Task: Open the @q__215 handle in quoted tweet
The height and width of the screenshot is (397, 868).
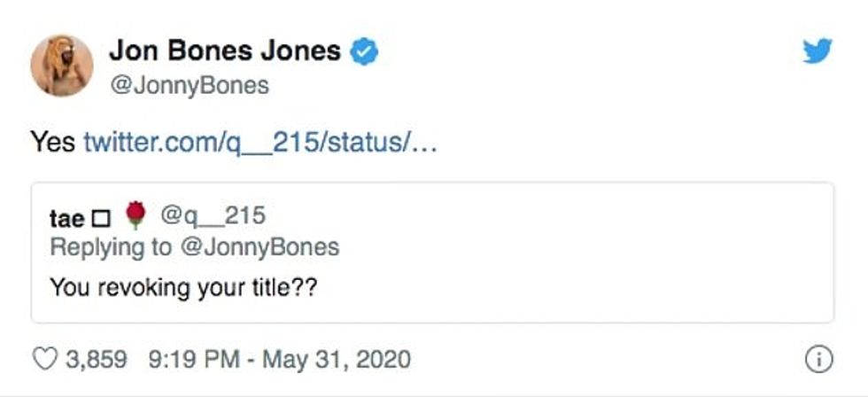Action: [x=212, y=215]
